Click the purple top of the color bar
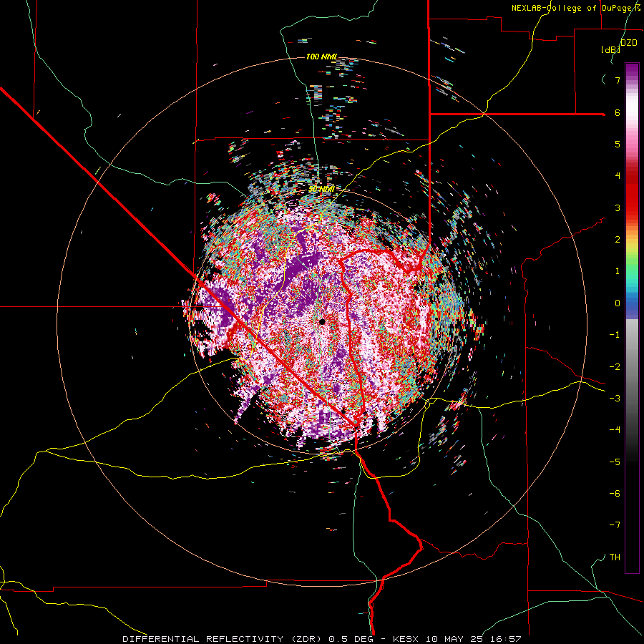Screen dimensions: 644x644 point(632,70)
